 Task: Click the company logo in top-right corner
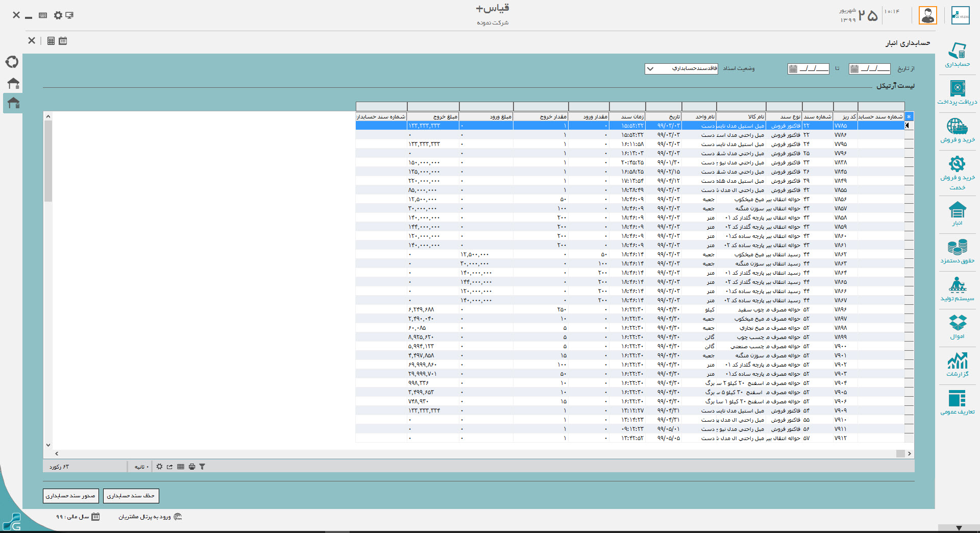[x=961, y=15]
